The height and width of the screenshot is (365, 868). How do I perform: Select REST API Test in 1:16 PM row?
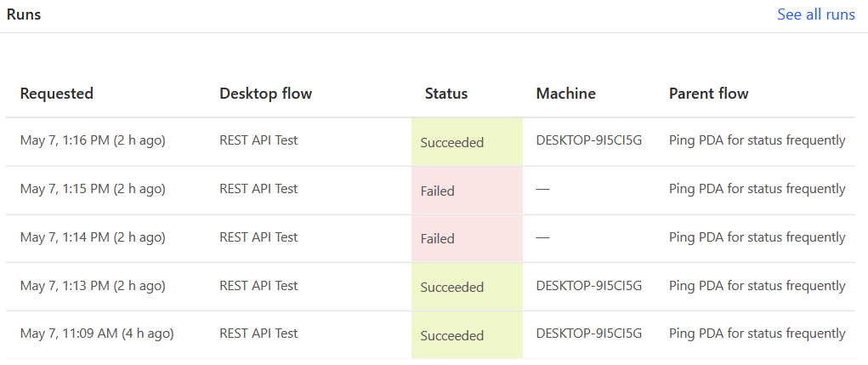tap(258, 140)
